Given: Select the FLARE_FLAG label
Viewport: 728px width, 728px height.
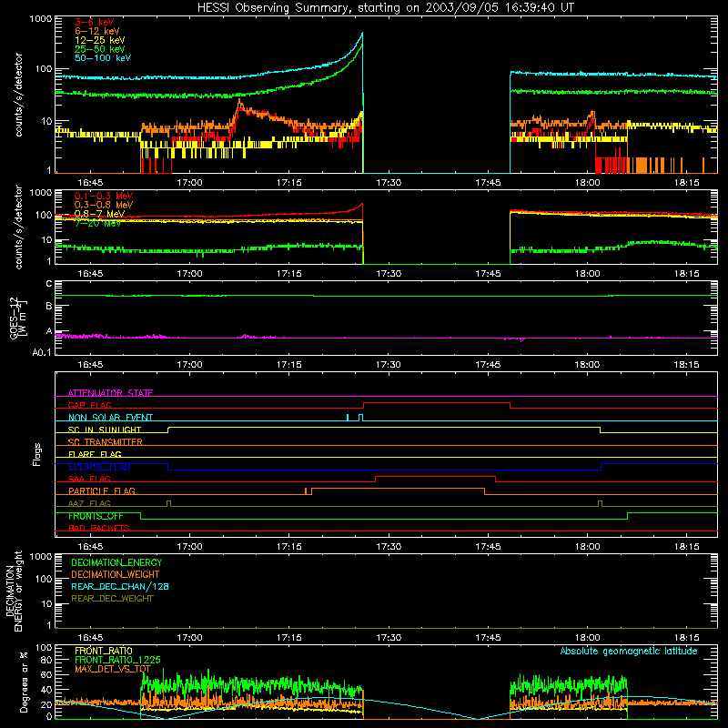Looking at the screenshot, I should pyautogui.click(x=95, y=454).
